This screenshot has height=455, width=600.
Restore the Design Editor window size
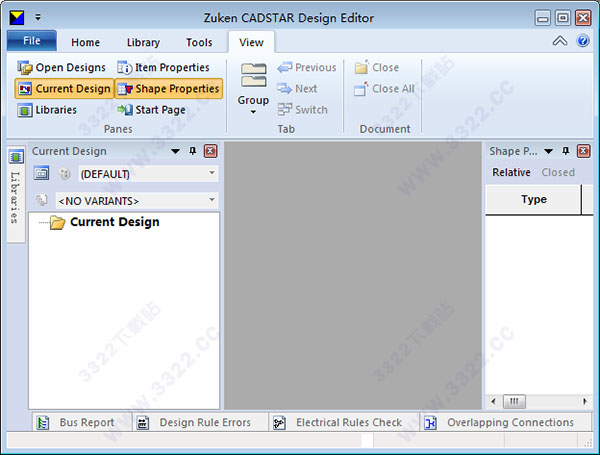tap(562, 18)
